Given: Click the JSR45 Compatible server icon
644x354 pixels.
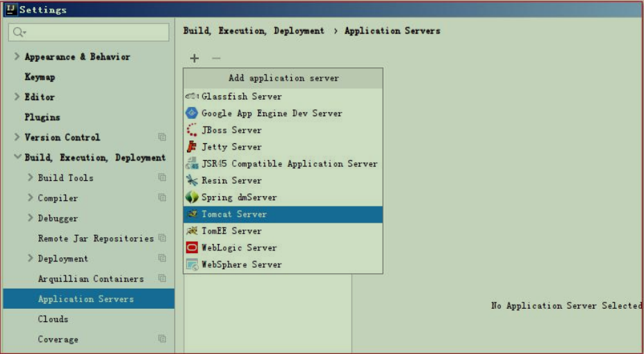Looking at the screenshot, I should point(192,163).
